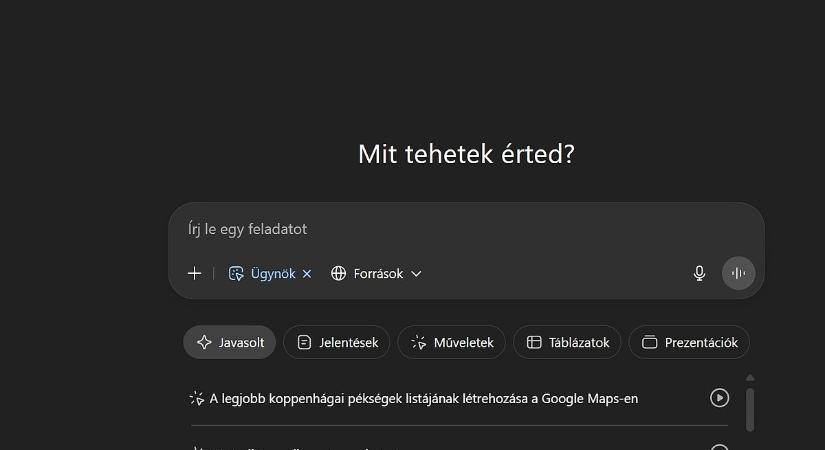
Task: Start voice mode with waveform button
Action: coord(738,273)
